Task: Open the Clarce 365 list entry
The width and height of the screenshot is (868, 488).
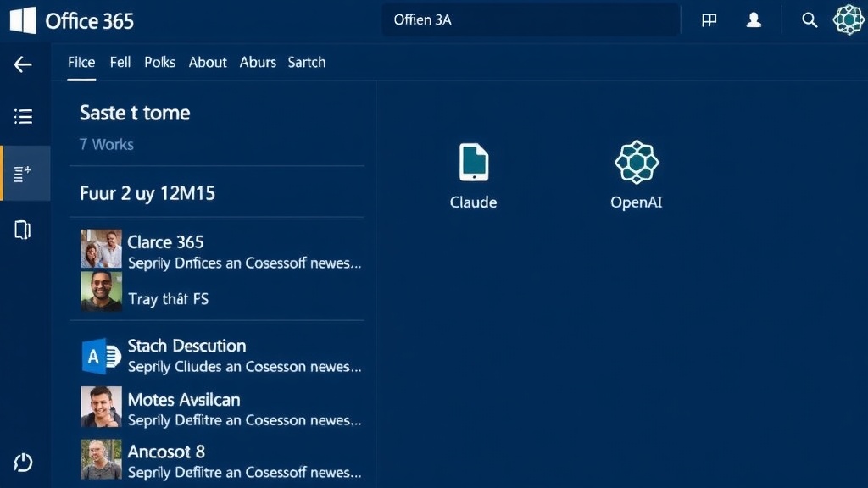Action: point(165,242)
